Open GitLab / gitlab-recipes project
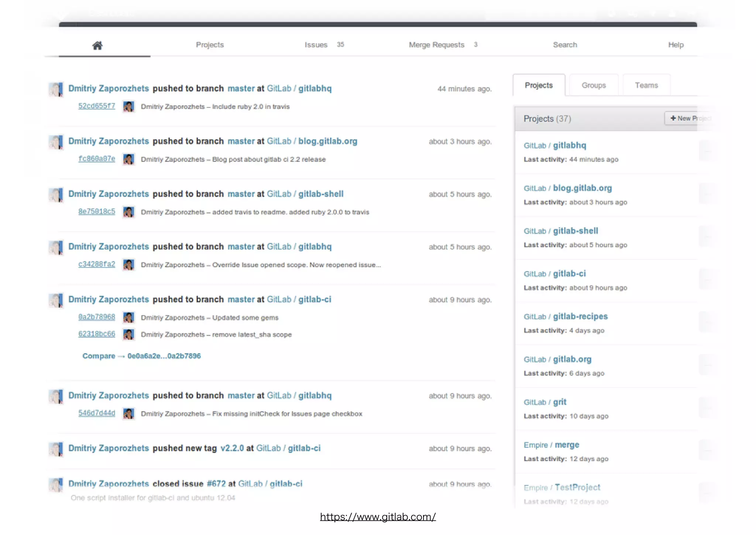This screenshot has height=535, width=756. (x=566, y=317)
